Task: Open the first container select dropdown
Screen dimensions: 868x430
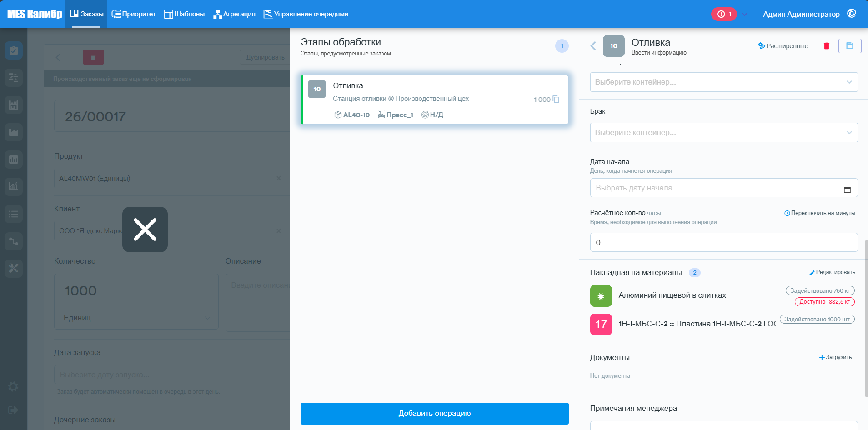Action: pyautogui.click(x=724, y=82)
